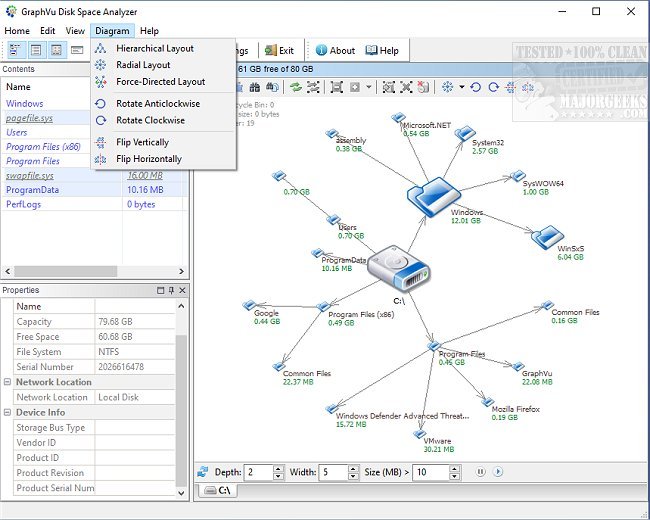Open the Help menu in the menu bar

coord(149,31)
